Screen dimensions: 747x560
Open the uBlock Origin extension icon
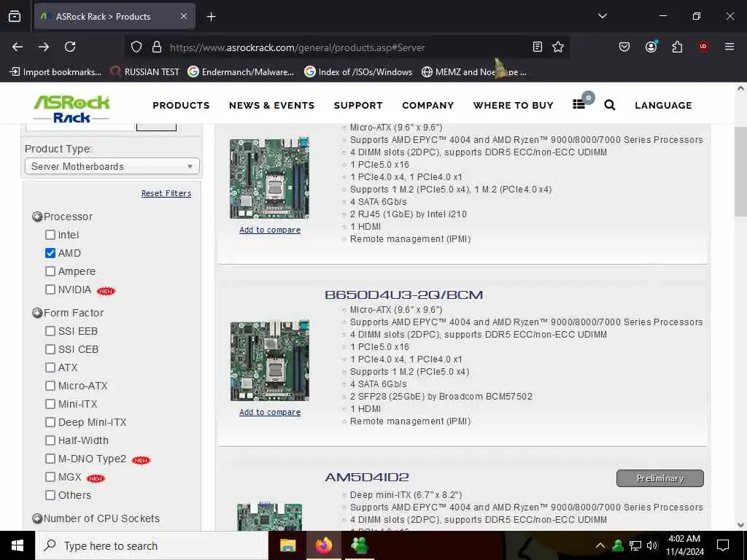point(703,47)
